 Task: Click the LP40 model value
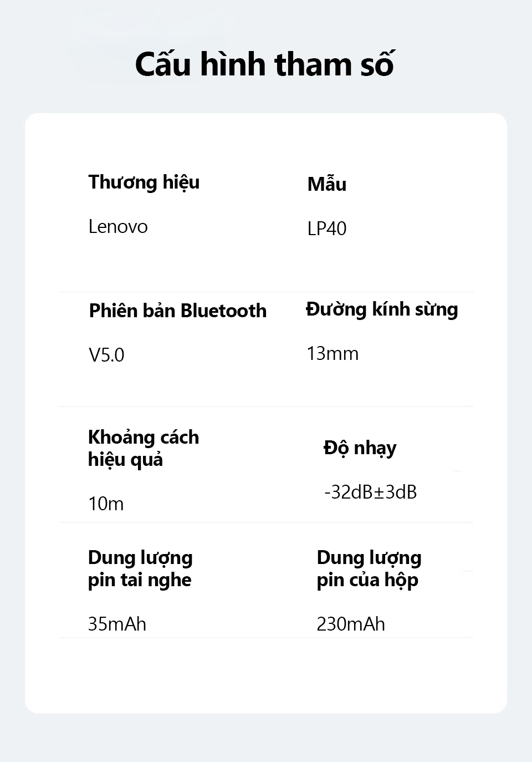[x=327, y=228]
